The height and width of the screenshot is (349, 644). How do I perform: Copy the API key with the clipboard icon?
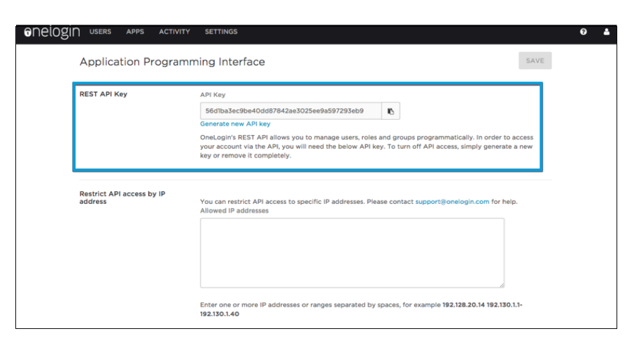click(390, 111)
